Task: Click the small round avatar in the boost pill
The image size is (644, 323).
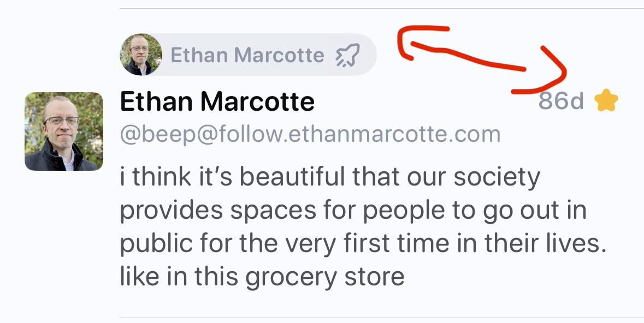Action: pyautogui.click(x=141, y=55)
